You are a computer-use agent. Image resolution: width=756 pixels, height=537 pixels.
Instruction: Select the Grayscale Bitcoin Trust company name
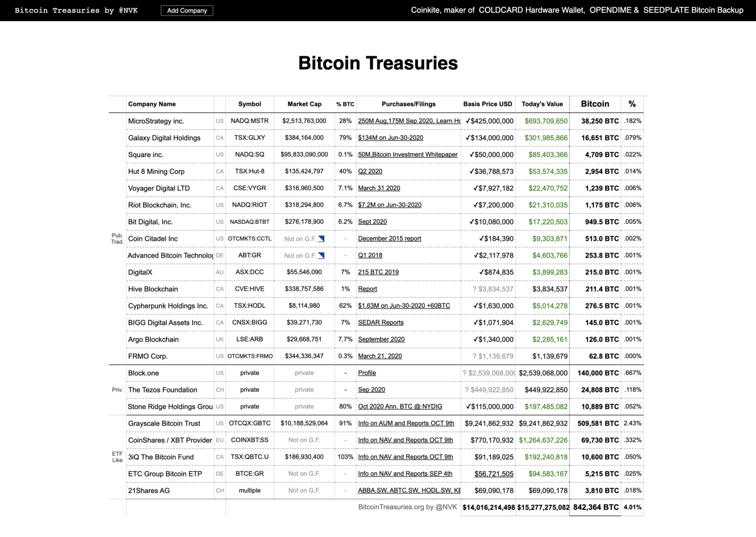164,423
